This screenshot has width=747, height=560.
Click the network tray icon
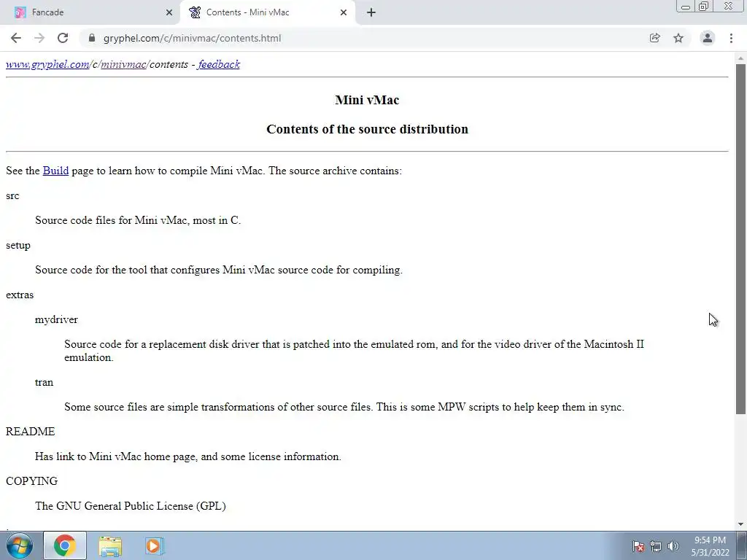coord(656,547)
